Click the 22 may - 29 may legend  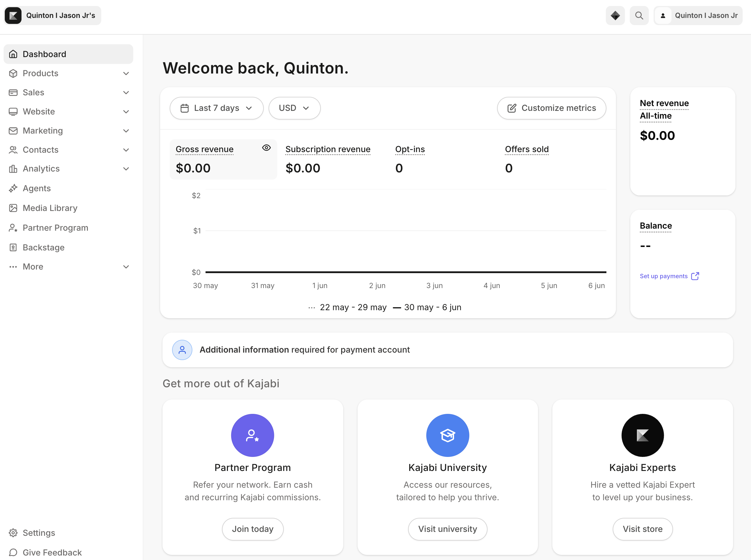347,307
